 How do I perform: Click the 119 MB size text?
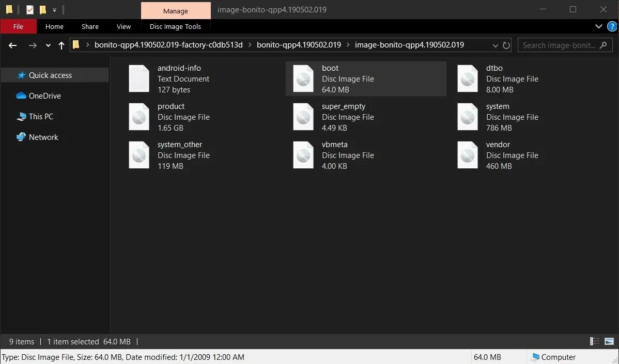[171, 166]
